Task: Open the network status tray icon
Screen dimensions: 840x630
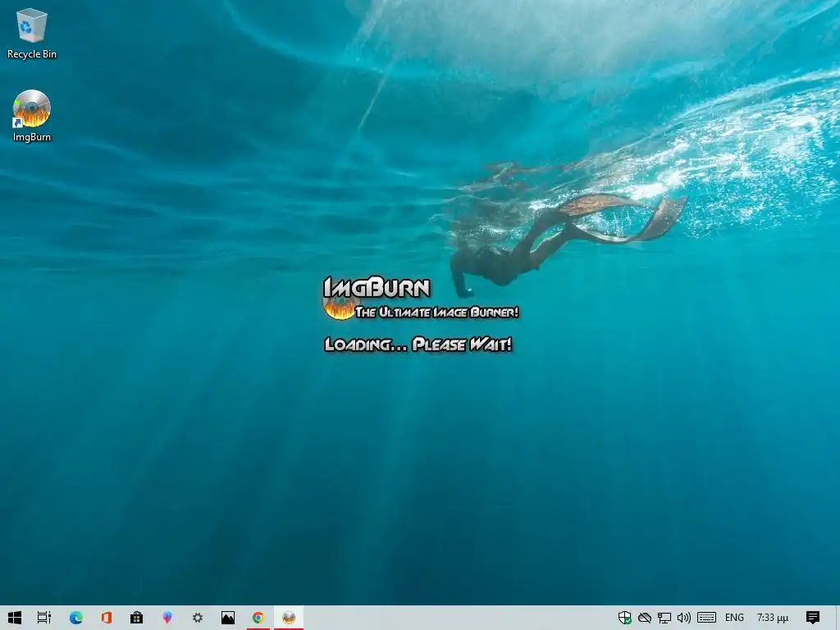Action: (664, 618)
